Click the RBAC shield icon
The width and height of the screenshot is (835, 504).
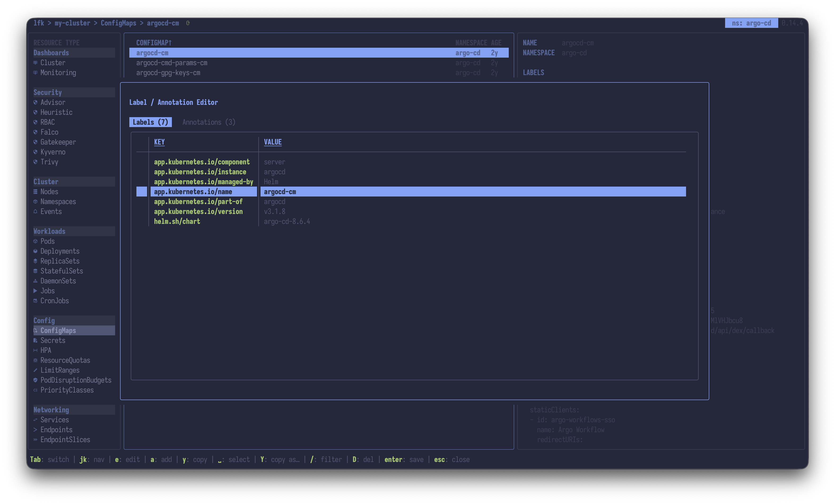(35, 122)
